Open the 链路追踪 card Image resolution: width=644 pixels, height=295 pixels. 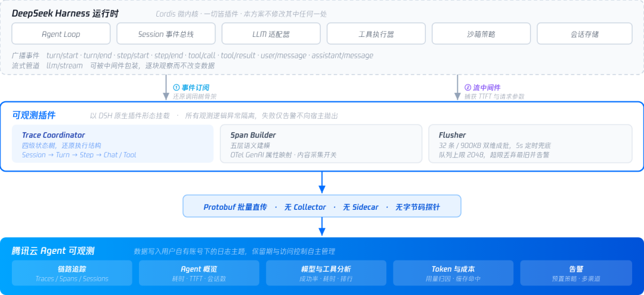point(72,273)
